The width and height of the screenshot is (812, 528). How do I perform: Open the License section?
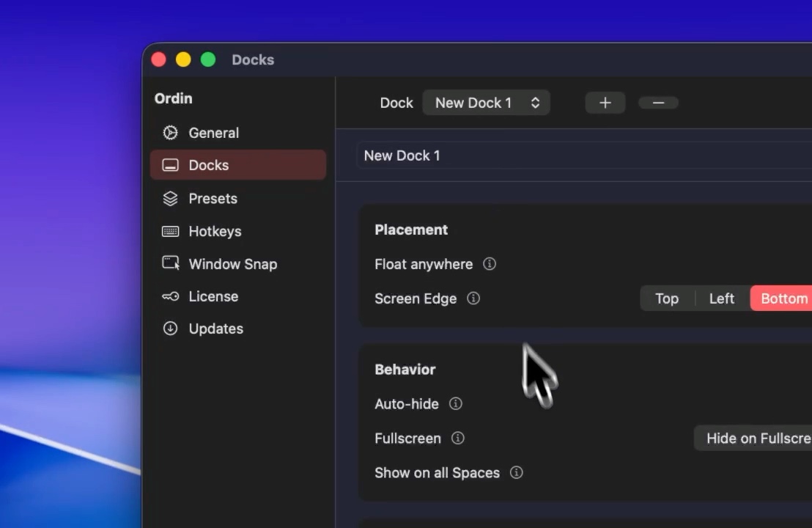point(238,296)
